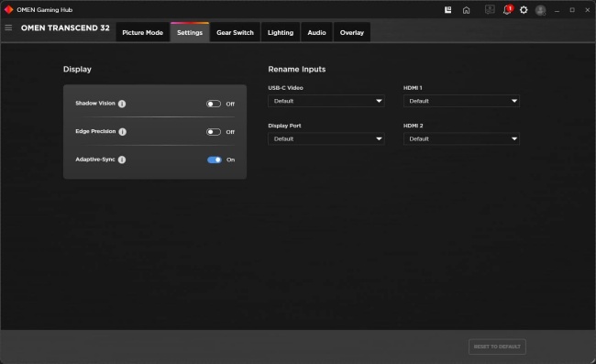This screenshot has width=596, height=364.
Task: Click the Shadow Vision label
Action: [95, 104]
